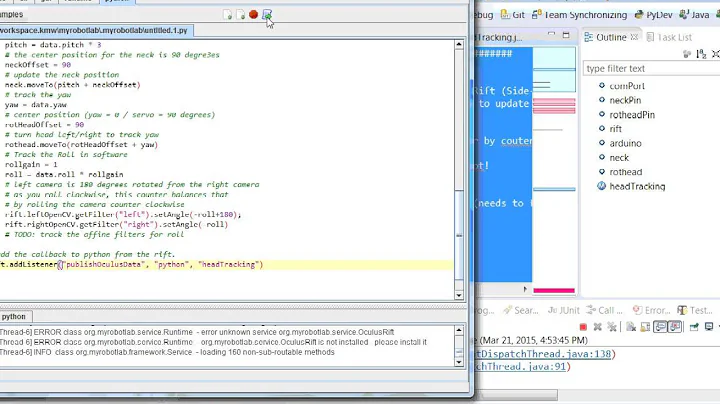The width and height of the screenshot is (720, 404).
Task: Click Clear Console icon
Action: [x=631, y=327]
